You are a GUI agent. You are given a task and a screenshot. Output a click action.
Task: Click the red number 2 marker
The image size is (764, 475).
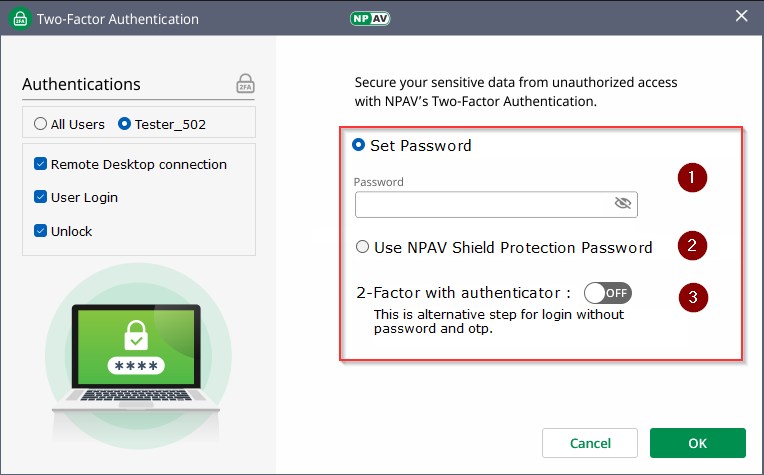(x=691, y=245)
